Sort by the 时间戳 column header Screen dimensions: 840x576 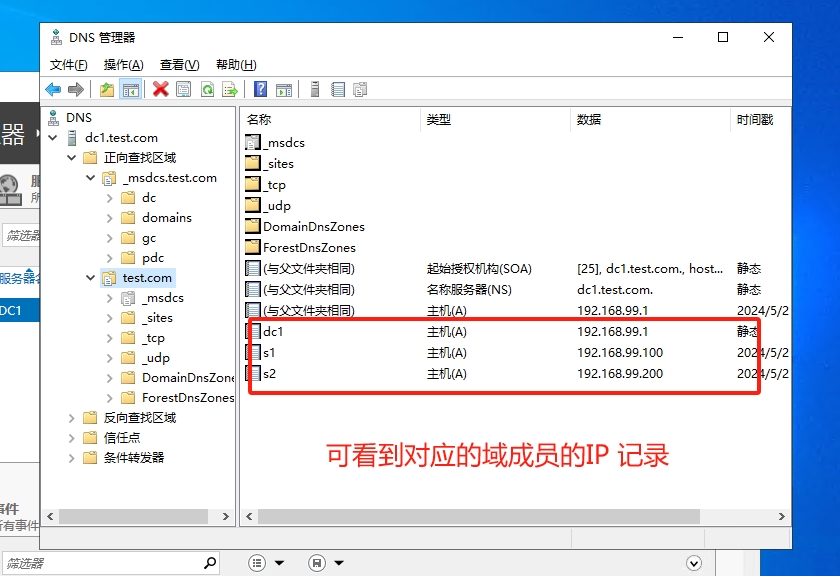click(760, 119)
